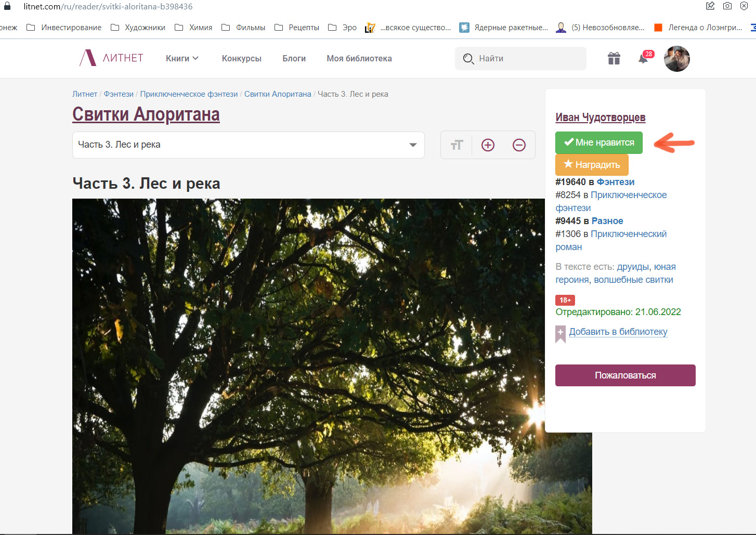
Task: Open the chapter dropdown Часть 3. Лес и река
Action: pyautogui.click(x=248, y=145)
